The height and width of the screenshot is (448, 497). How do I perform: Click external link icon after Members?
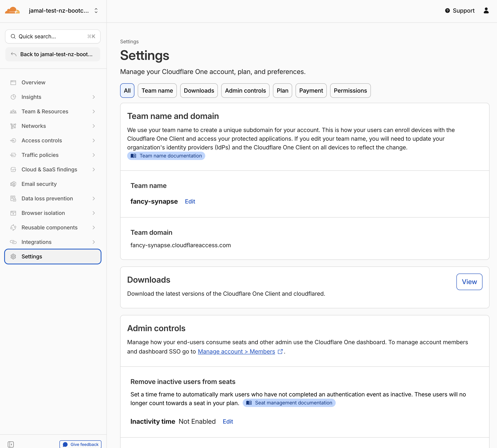tap(280, 351)
